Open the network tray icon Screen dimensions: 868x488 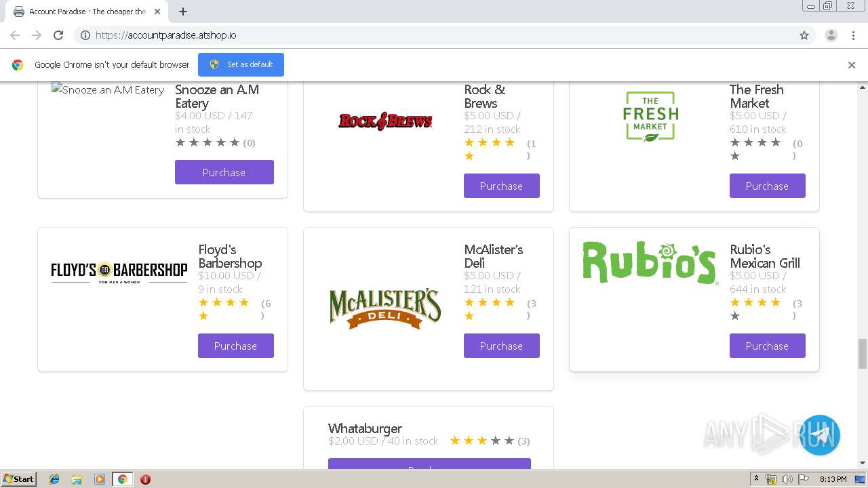pos(771,479)
